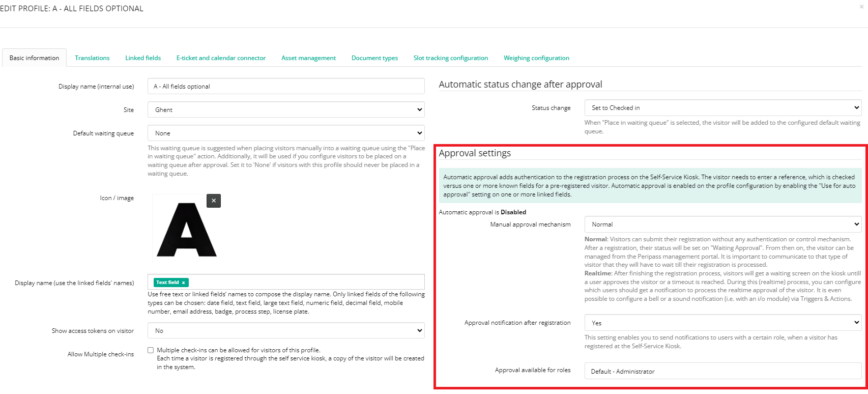
Task: Open the Status change dropdown
Action: [723, 107]
